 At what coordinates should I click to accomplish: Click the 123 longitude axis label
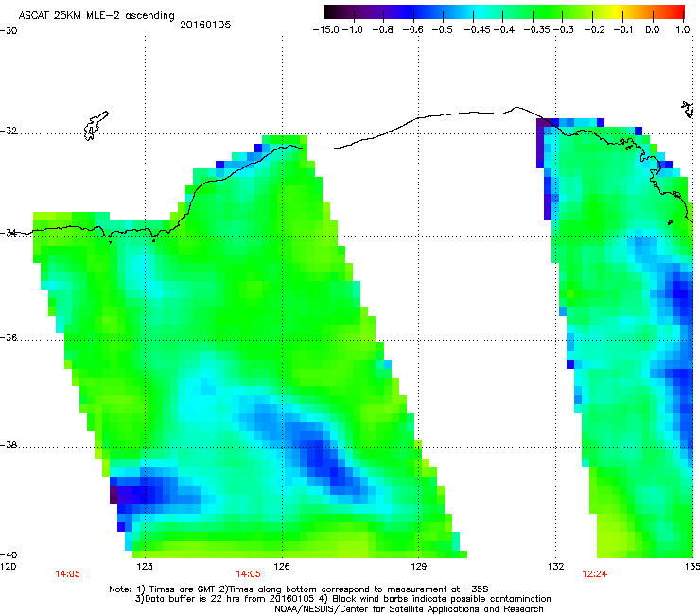coord(145,567)
